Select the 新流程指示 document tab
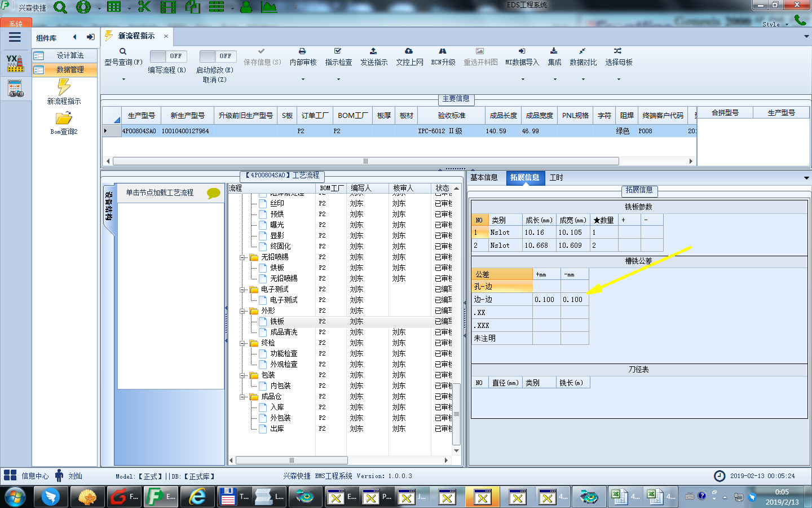 pos(136,36)
